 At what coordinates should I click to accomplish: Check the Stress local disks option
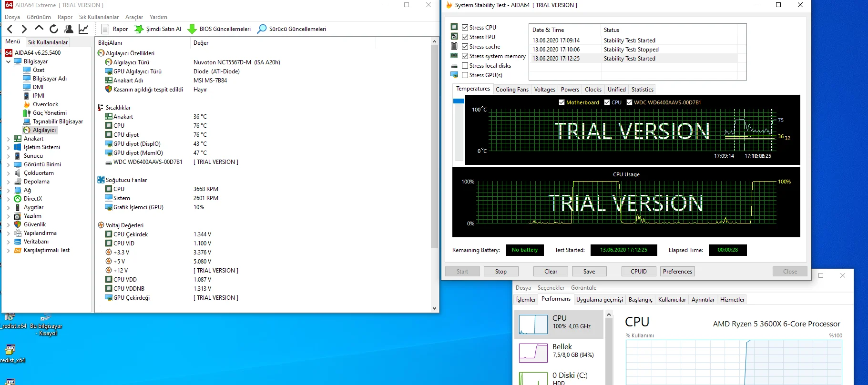pos(465,66)
